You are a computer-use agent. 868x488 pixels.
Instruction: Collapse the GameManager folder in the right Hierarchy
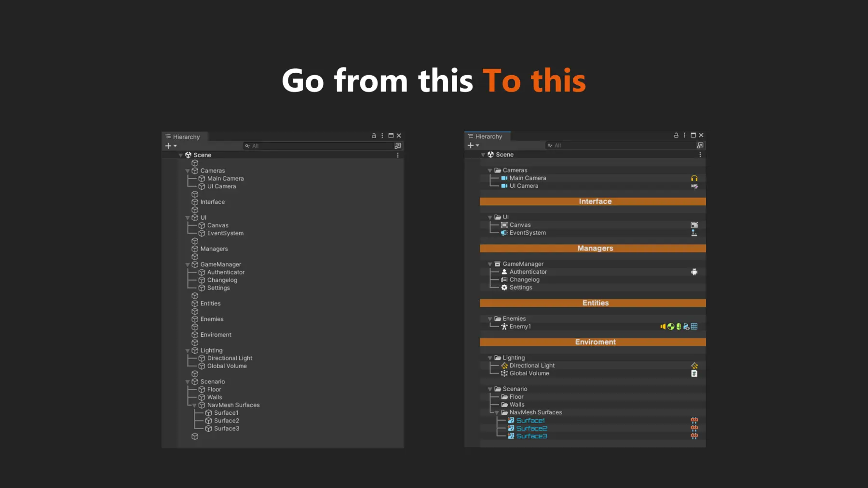pos(490,264)
